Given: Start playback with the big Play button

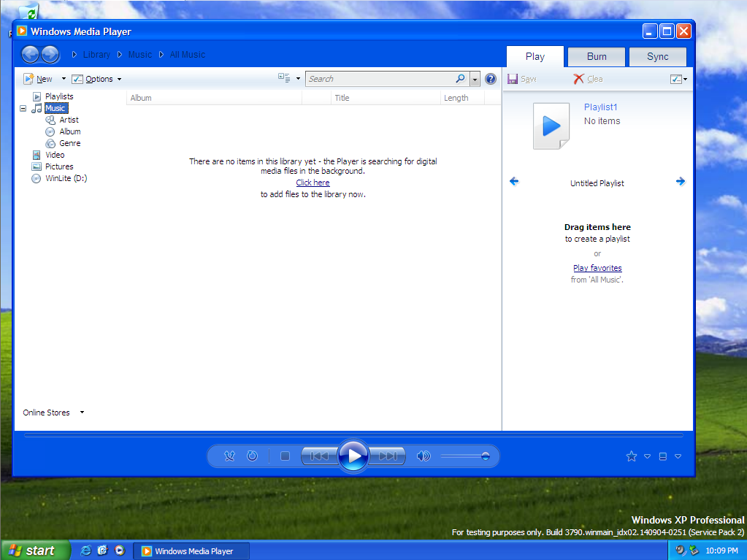Looking at the screenshot, I should (x=353, y=456).
